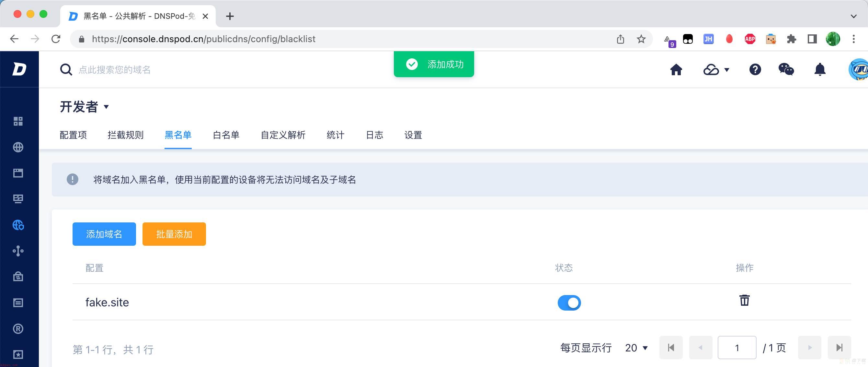Open the registered trademark icon in the sidebar

[18, 328]
